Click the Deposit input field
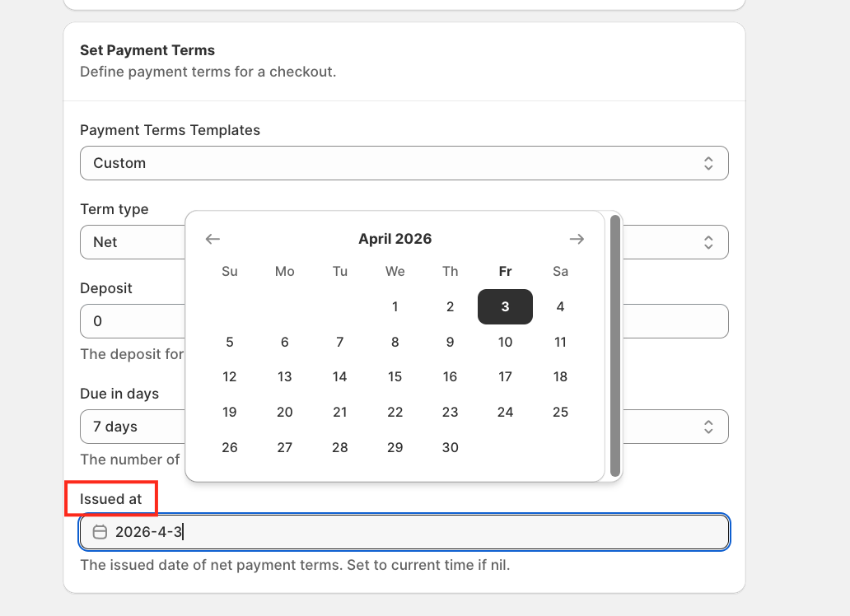850x616 pixels. [132, 321]
